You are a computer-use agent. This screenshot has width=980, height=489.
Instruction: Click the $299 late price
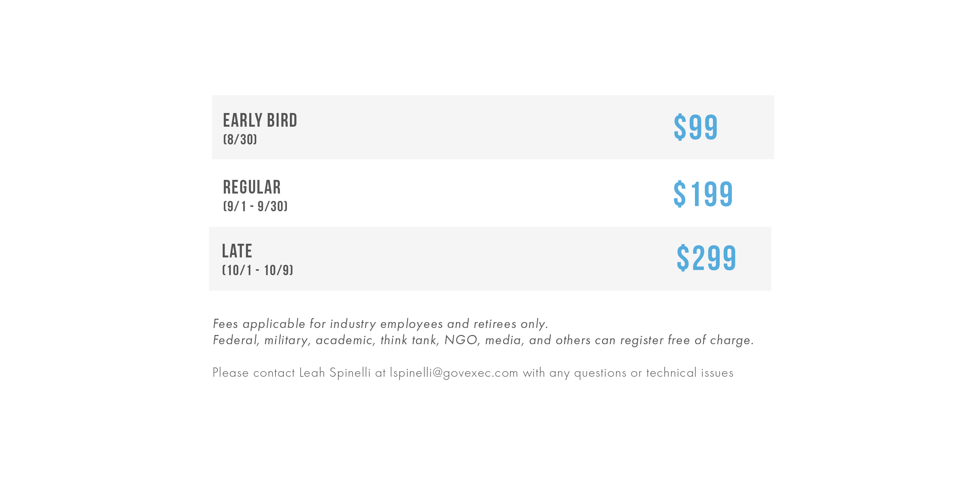[x=706, y=258]
